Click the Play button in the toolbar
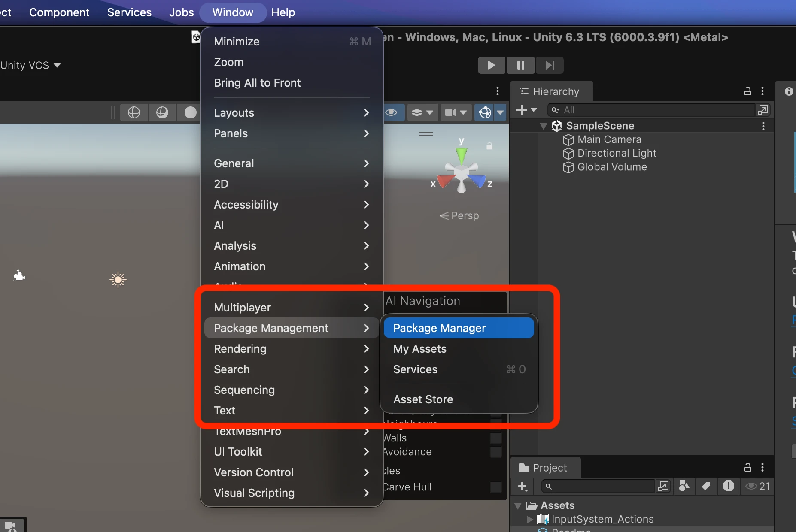The image size is (796, 532). tap(491, 65)
